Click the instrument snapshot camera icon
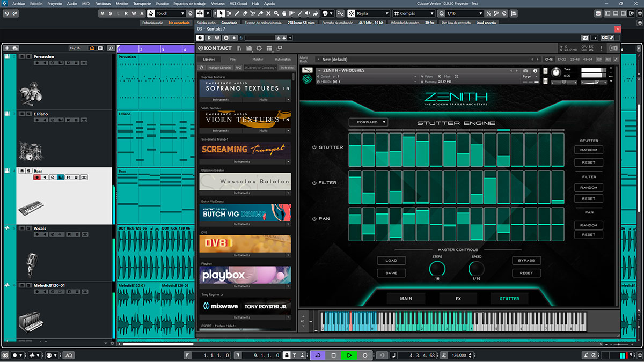Screen dimensions: 644x362 click(x=525, y=70)
